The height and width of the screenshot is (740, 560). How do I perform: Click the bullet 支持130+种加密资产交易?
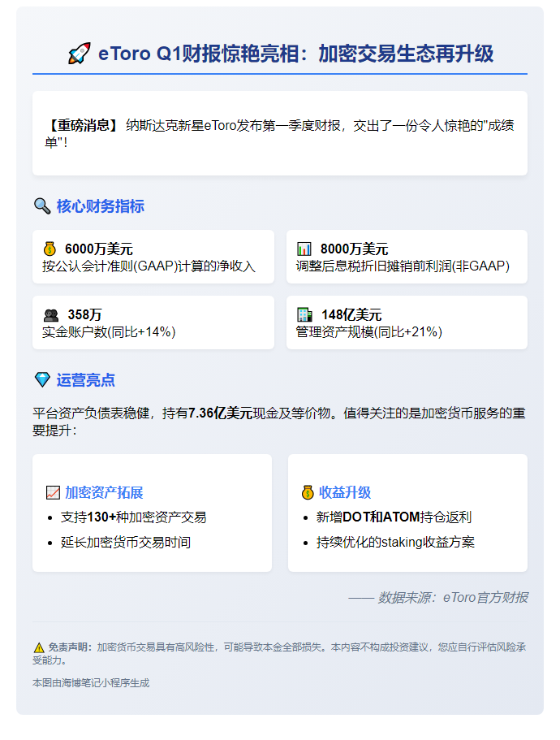(133, 517)
